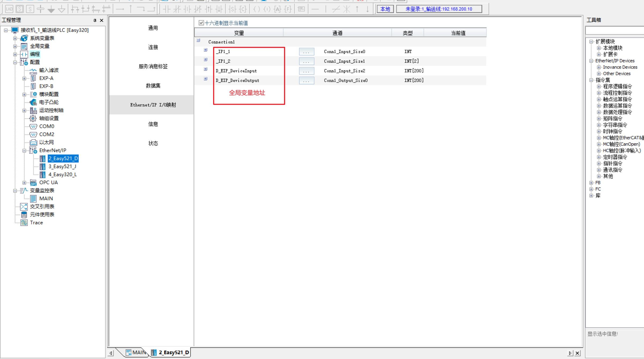Click browse button for _IP1_1 variable
Viewport: 644px width, 359px height.
pos(306,52)
